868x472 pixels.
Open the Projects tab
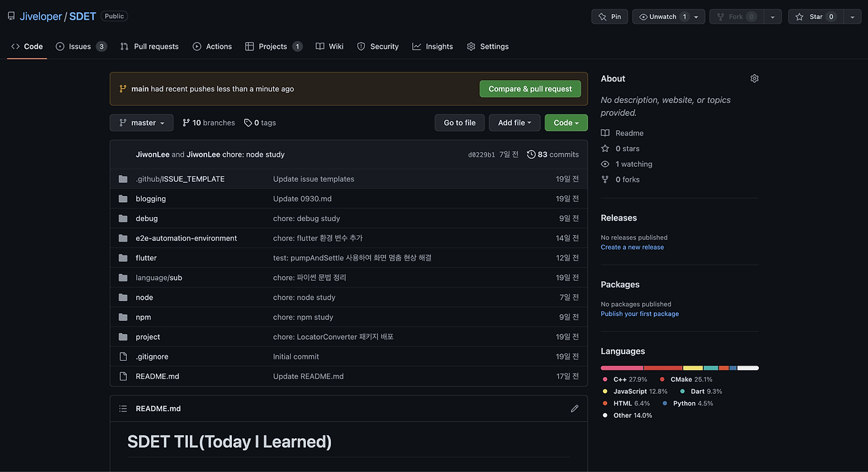[x=273, y=46]
